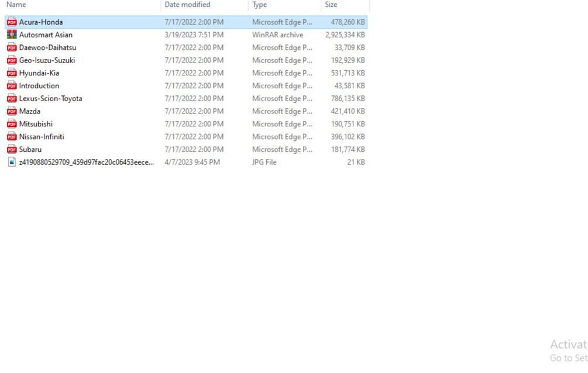Sort files by the Name column header
This screenshot has width=588, height=373.
16,5
